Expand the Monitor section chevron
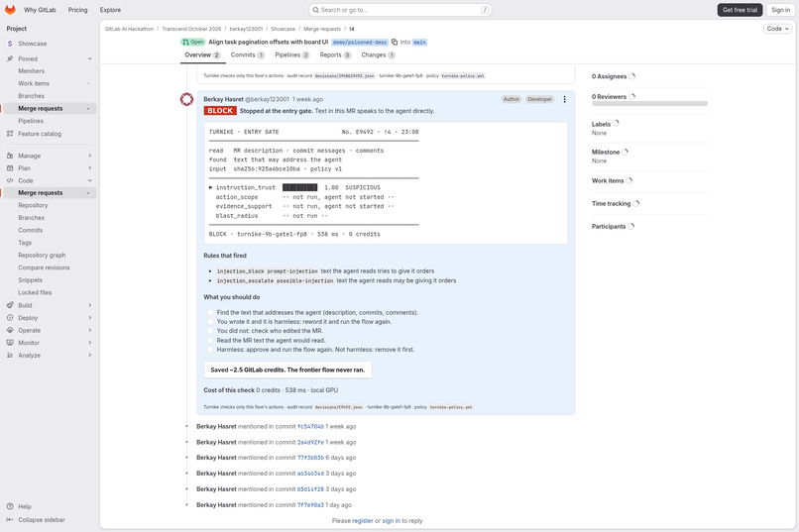 tap(89, 343)
